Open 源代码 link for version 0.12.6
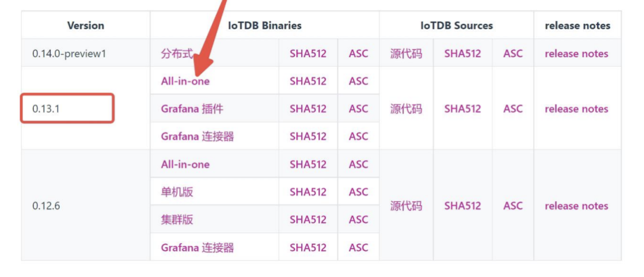The image size is (644, 277). [405, 206]
